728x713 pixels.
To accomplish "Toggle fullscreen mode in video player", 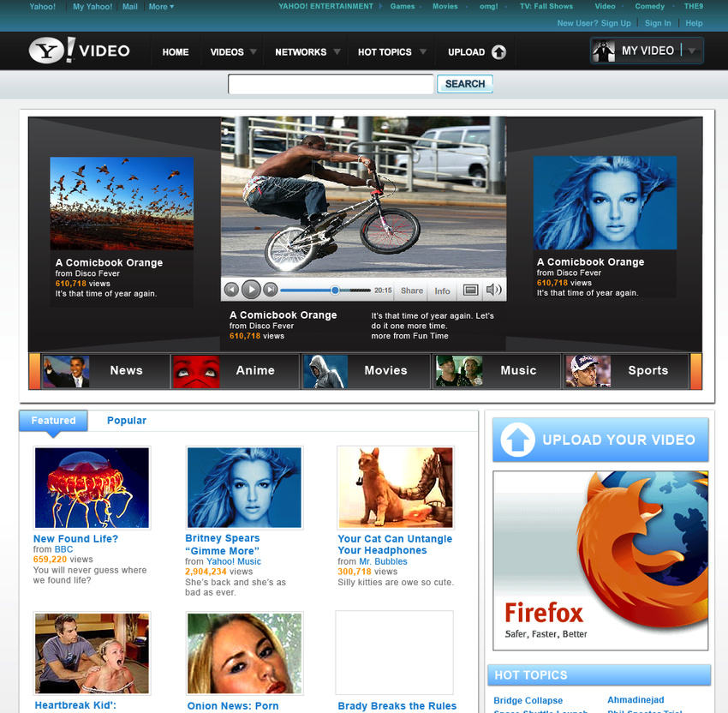I will 470,291.
